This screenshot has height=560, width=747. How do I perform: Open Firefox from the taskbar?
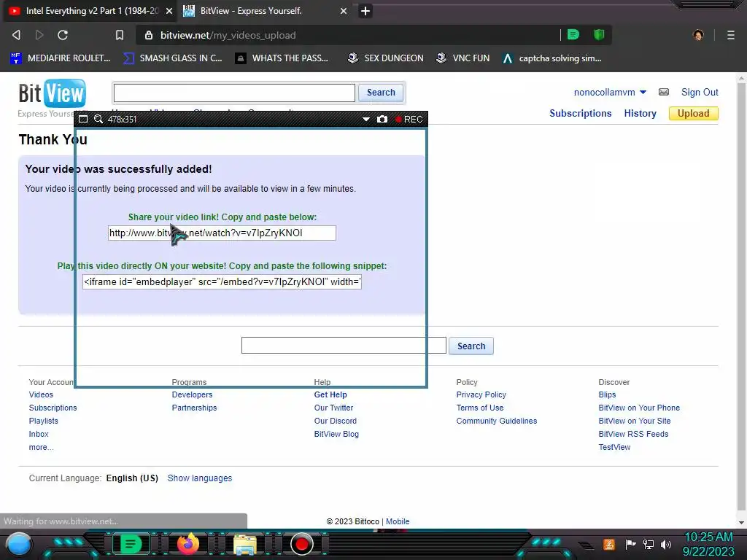click(187, 544)
